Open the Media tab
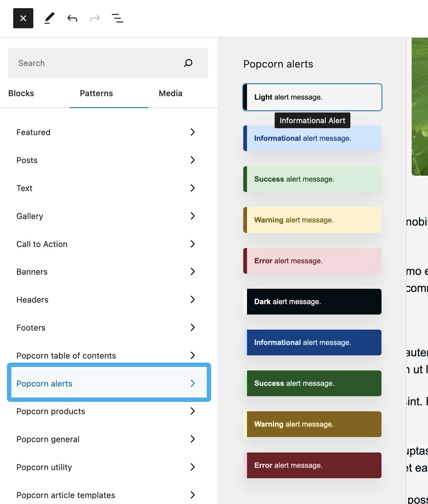Screen dimensions: 428x504 171,93
